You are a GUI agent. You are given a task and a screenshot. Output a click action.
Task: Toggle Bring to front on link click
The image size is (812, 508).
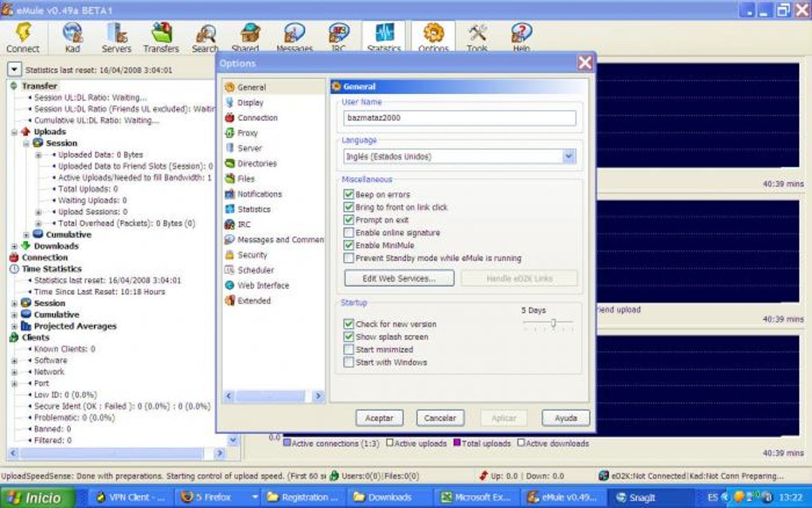(x=349, y=207)
